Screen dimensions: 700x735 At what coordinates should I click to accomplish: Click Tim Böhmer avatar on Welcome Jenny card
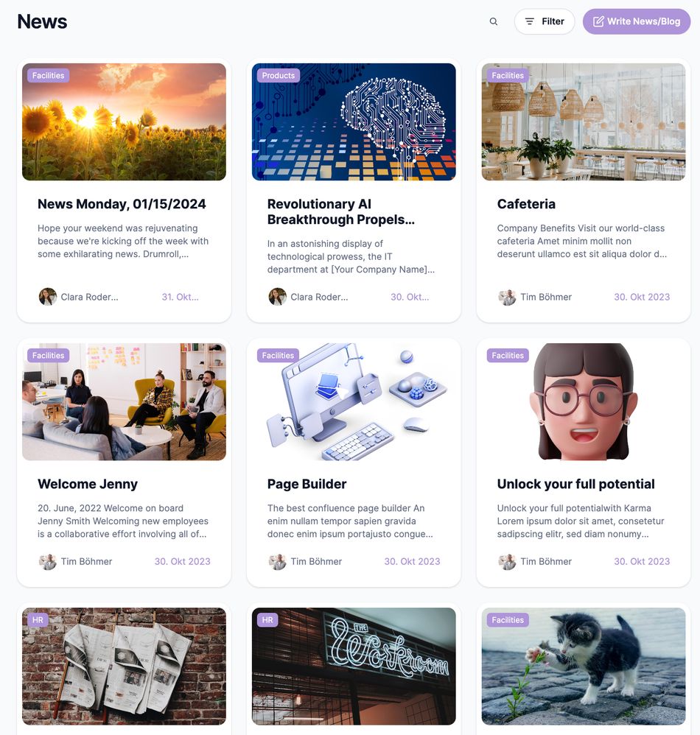click(x=47, y=561)
